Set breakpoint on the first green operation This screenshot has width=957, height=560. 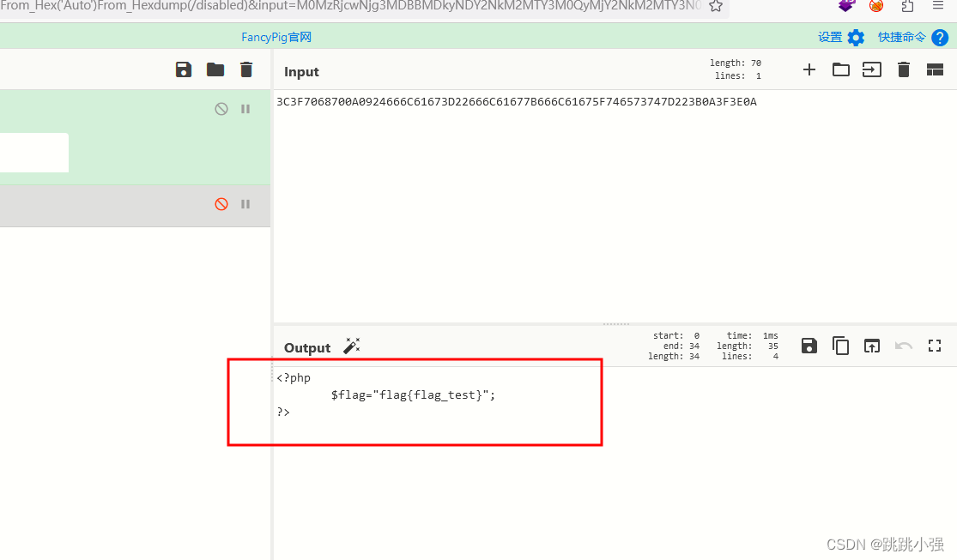(x=245, y=109)
